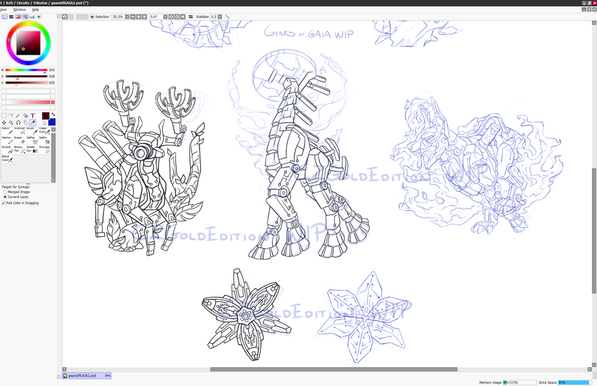Click the Undo button in toolbar
This screenshot has height=386, width=597.
tap(64, 17)
